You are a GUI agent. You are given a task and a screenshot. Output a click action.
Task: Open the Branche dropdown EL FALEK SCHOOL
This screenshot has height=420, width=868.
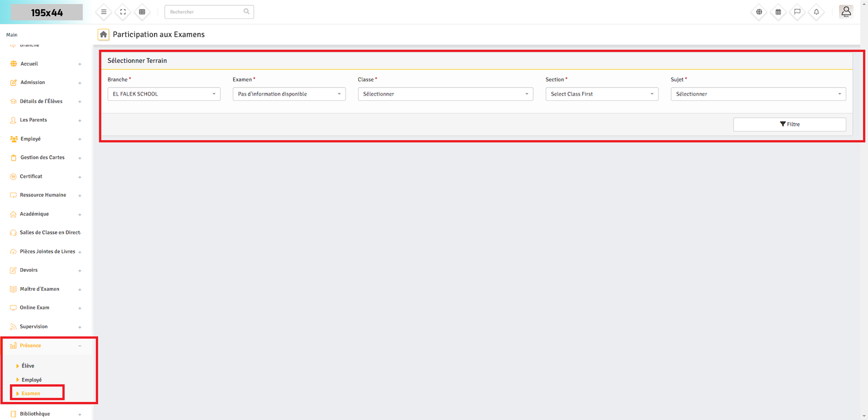[x=164, y=94]
